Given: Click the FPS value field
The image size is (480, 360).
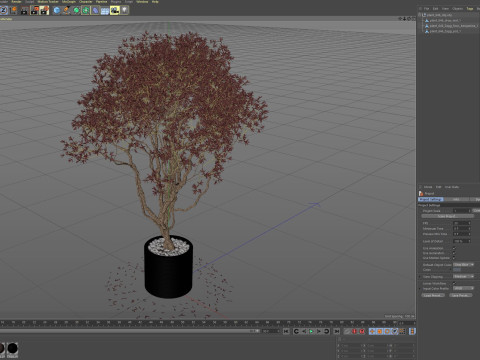Looking at the screenshot, I should point(462,223).
